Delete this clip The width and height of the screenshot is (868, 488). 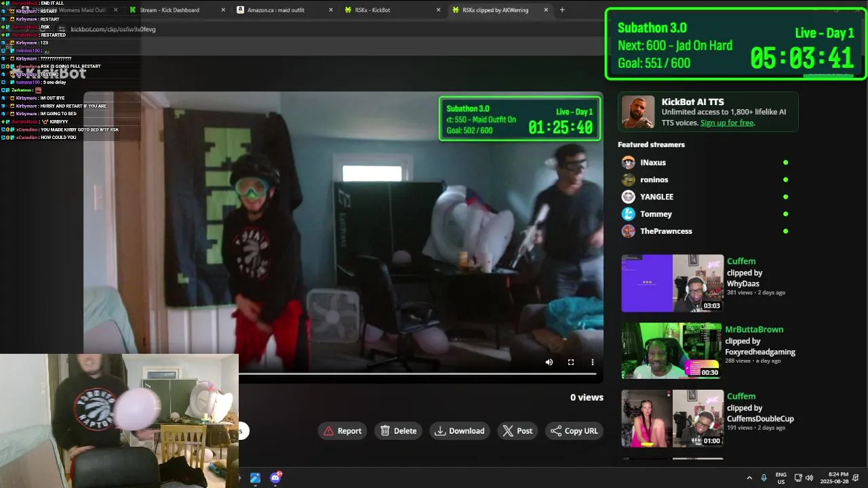point(398,431)
